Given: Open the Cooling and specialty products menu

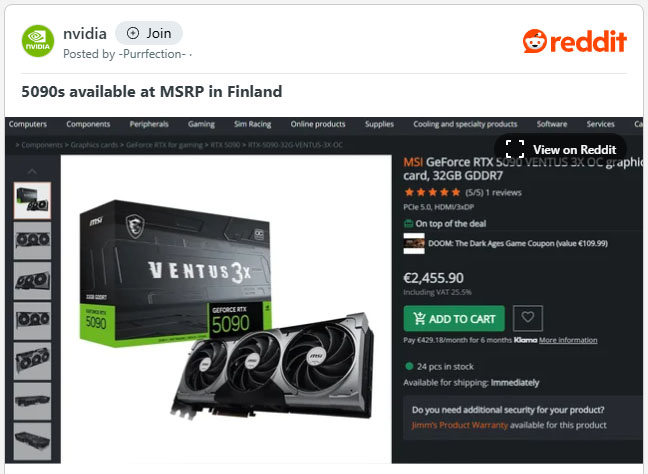Looking at the screenshot, I should pyautogui.click(x=465, y=124).
